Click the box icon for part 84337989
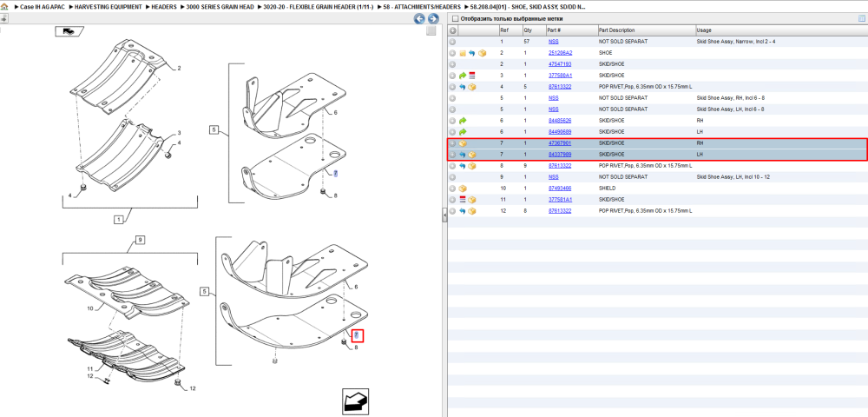 [472, 155]
